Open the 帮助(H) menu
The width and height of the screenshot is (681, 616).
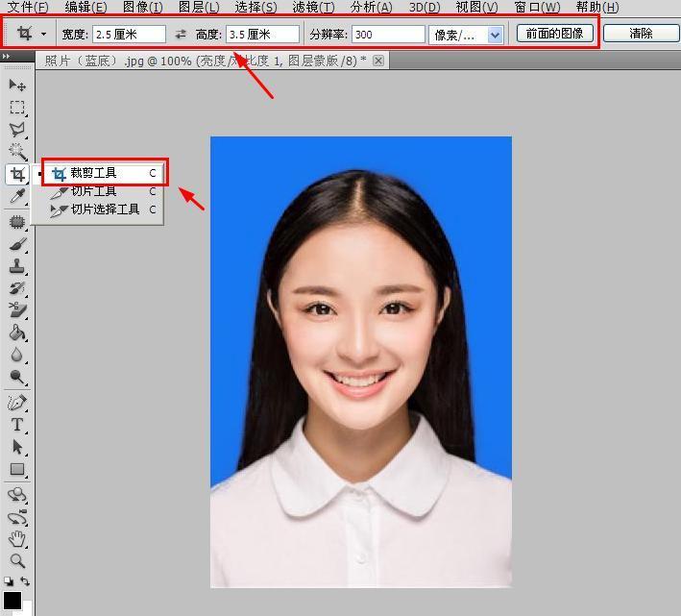coord(597,7)
